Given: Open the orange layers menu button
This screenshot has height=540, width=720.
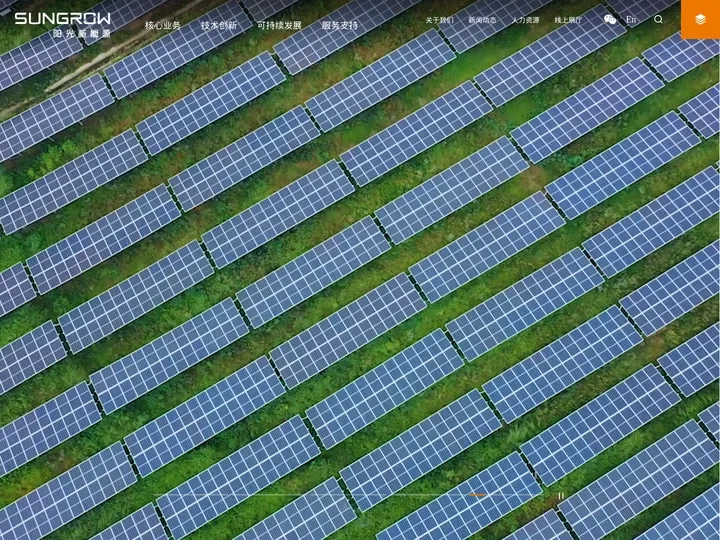Looking at the screenshot, I should click(700, 19).
